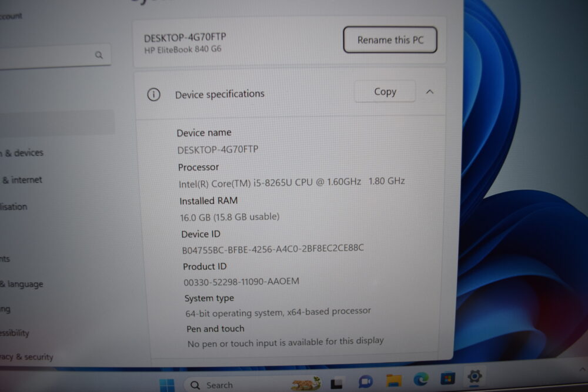The width and height of the screenshot is (588, 392).
Task: Open the '& devices' settings category
Action: click(22, 153)
